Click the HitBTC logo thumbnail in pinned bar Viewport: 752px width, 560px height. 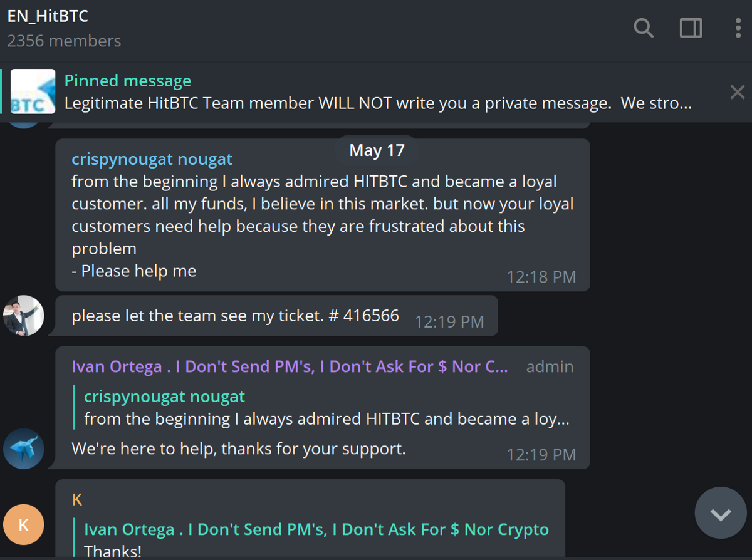tap(32, 91)
